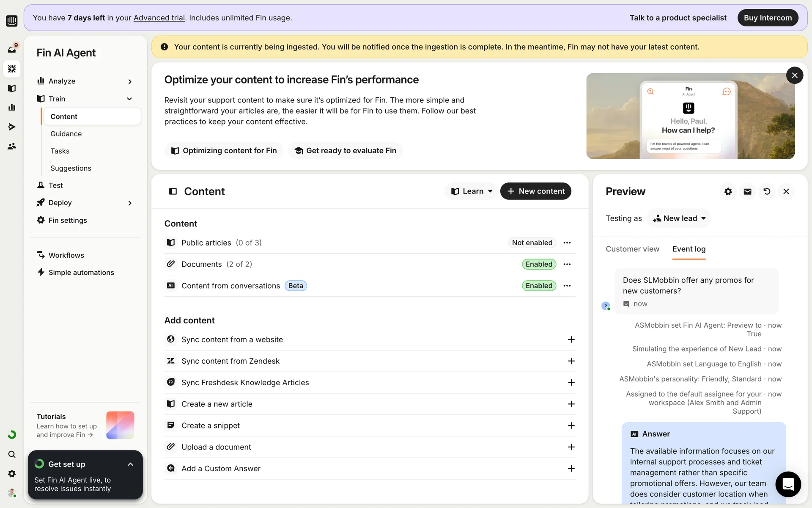Screen dimensions: 812x508
Task: Click the Preview settings gear icon
Action: click(x=728, y=191)
